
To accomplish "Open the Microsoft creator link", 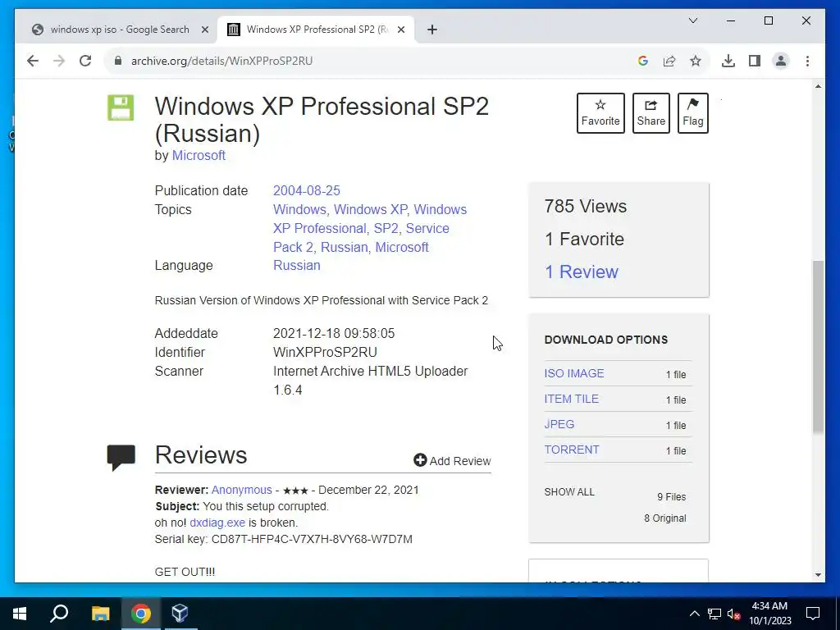I will tap(199, 155).
